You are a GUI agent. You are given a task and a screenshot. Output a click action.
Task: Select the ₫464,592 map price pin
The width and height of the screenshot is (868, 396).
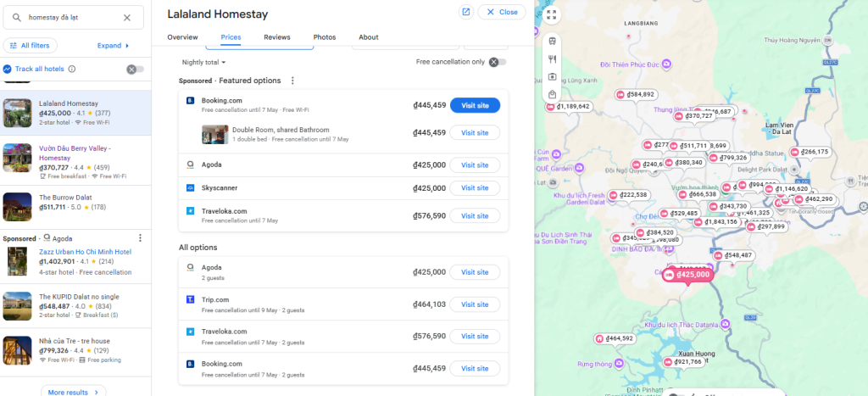614,338
